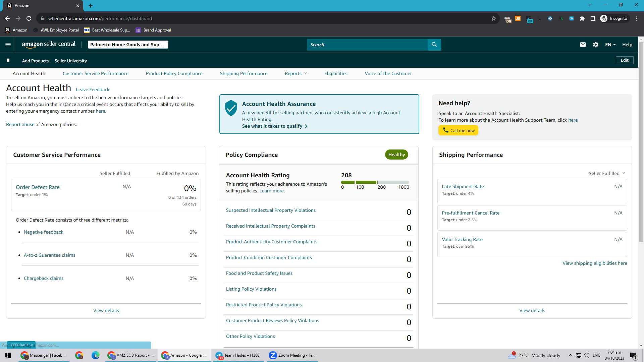Expand See what it takes to qualify

(x=275, y=126)
